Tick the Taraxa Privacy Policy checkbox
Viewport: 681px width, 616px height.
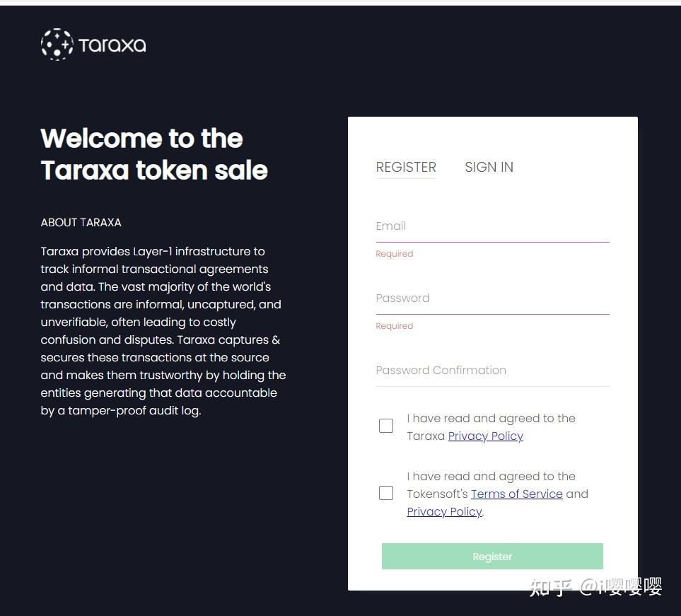(386, 426)
